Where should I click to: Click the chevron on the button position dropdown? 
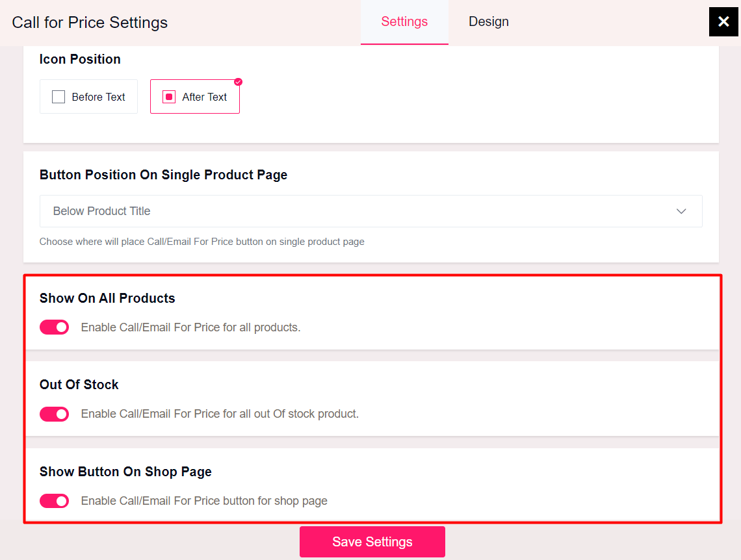coord(681,211)
